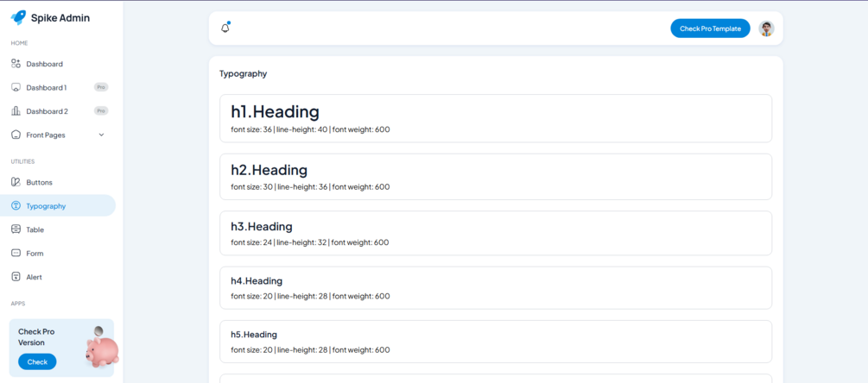
Task: Click the Check Pro Template button
Action: coord(710,28)
